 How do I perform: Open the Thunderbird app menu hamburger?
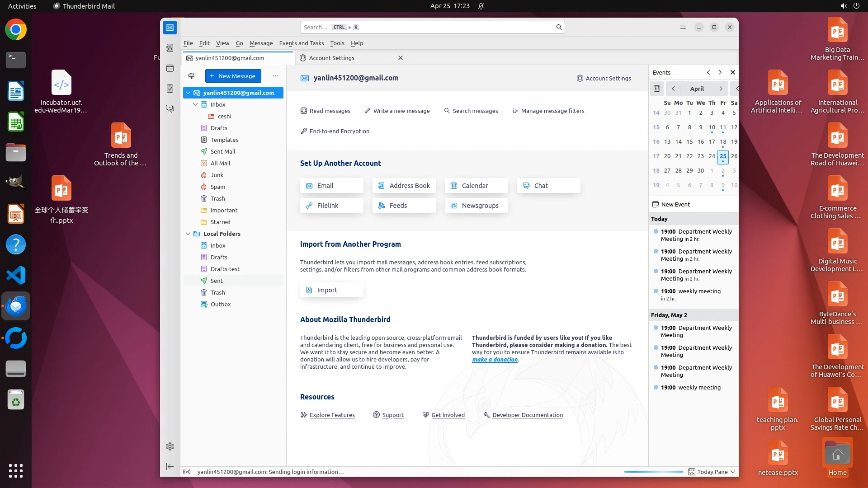(x=683, y=27)
